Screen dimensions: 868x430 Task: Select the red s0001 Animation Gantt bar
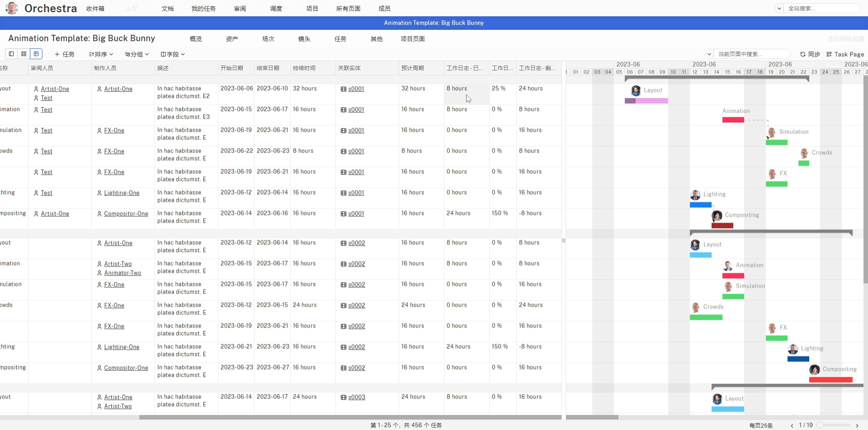733,120
